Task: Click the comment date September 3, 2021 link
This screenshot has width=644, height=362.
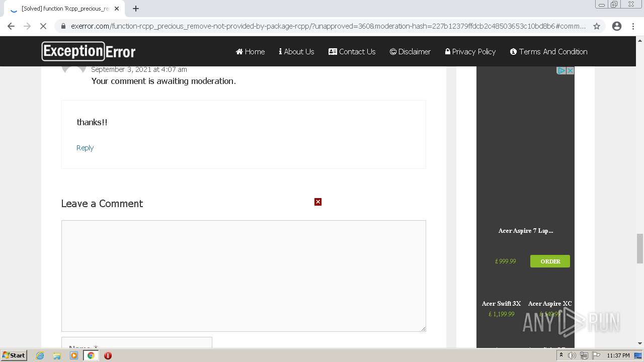Action: click(x=139, y=69)
